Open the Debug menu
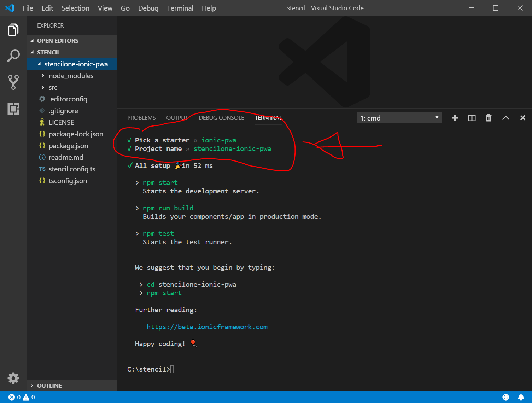This screenshot has width=532, height=403. coord(148,8)
